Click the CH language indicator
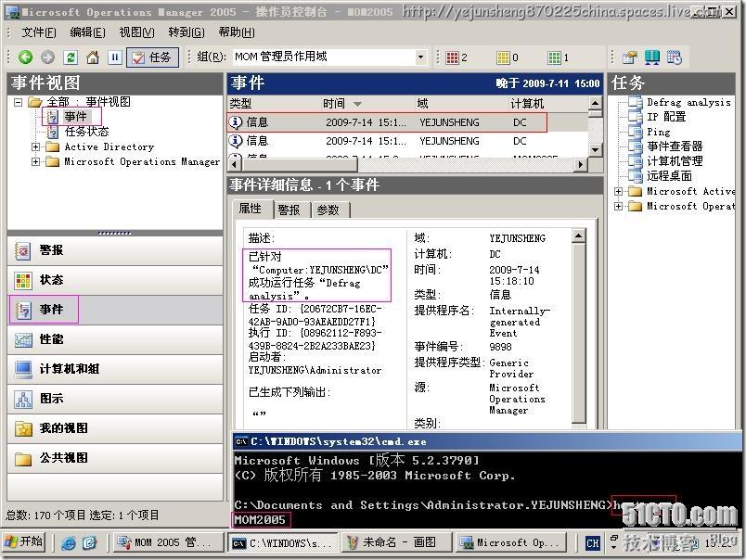The height and width of the screenshot is (560, 746). tap(592, 542)
